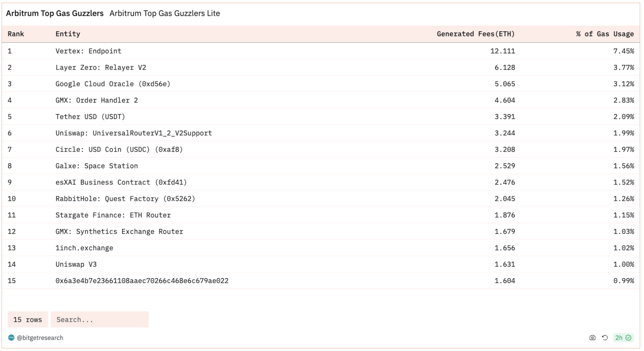This screenshot has height=351, width=644.
Task: Select the Vertex: Endpoint entity cell
Action: pyautogui.click(x=88, y=51)
